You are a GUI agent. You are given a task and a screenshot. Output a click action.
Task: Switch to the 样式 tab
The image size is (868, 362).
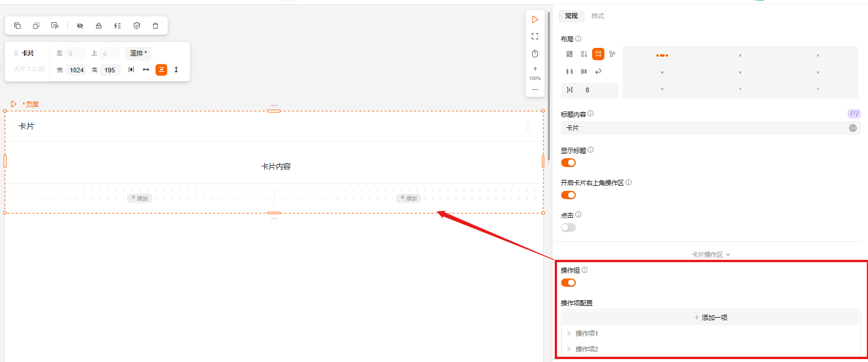[x=597, y=16]
